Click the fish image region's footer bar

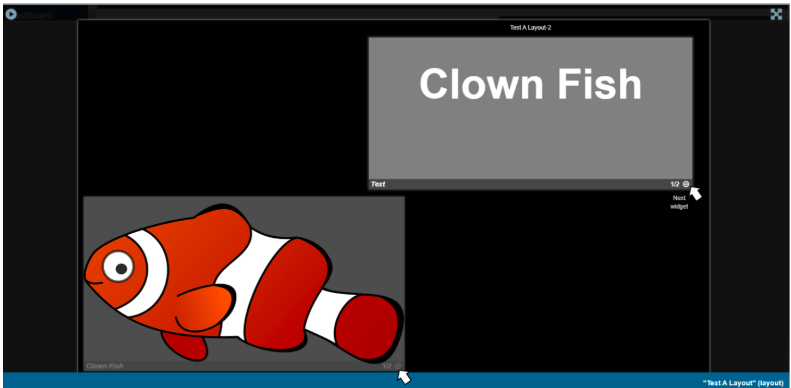pyautogui.click(x=244, y=366)
